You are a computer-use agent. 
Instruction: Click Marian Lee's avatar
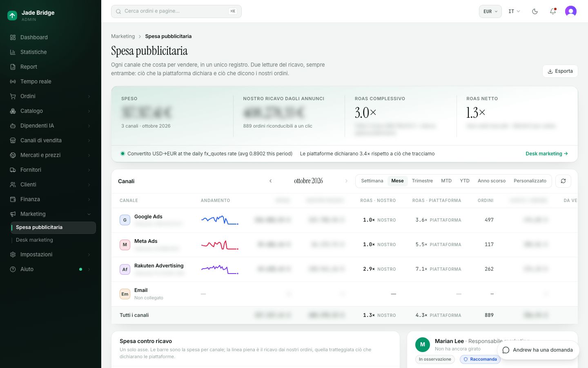pyautogui.click(x=423, y=345)
